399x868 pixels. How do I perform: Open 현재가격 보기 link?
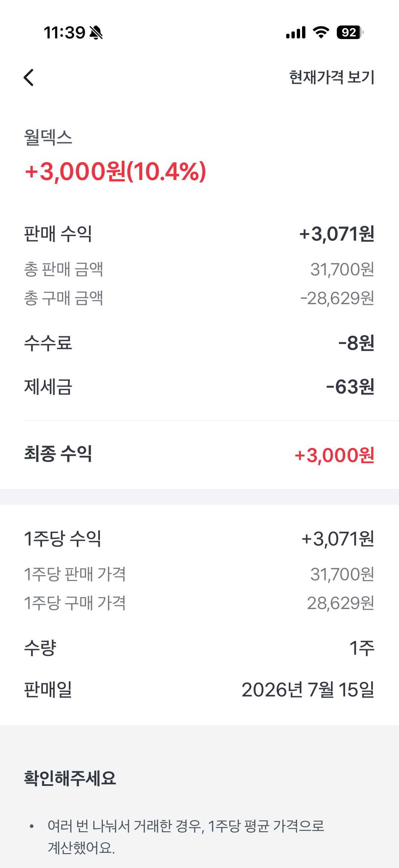point(332,77)
